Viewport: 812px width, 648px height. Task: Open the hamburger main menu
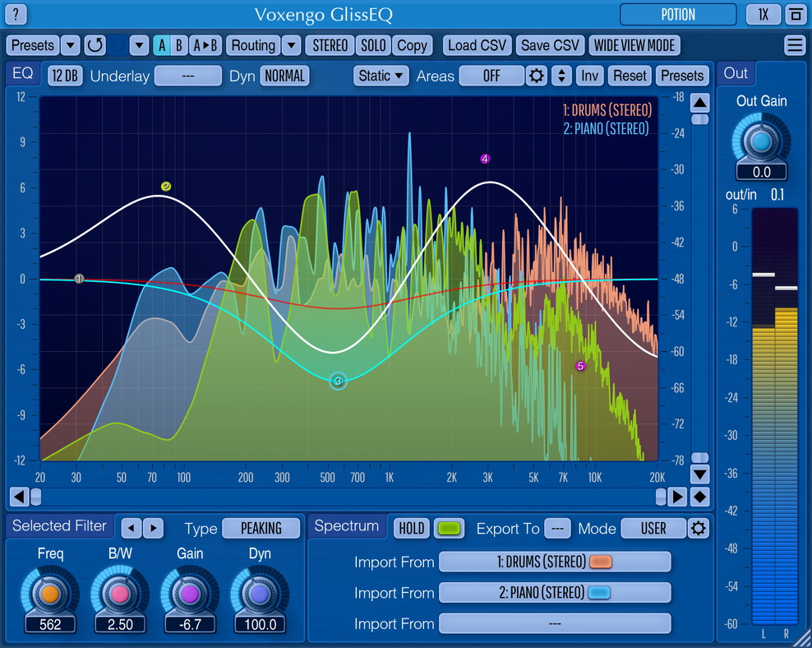794,45
